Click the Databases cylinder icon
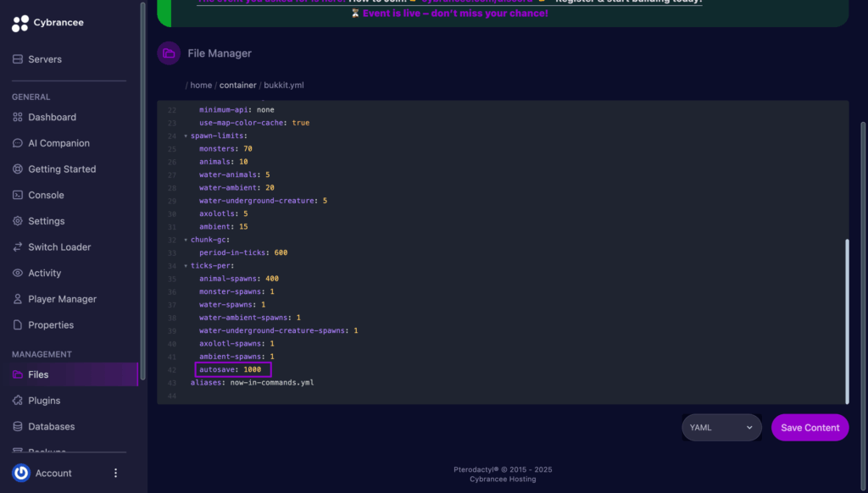The image size is (868, 493). point(18,427)
